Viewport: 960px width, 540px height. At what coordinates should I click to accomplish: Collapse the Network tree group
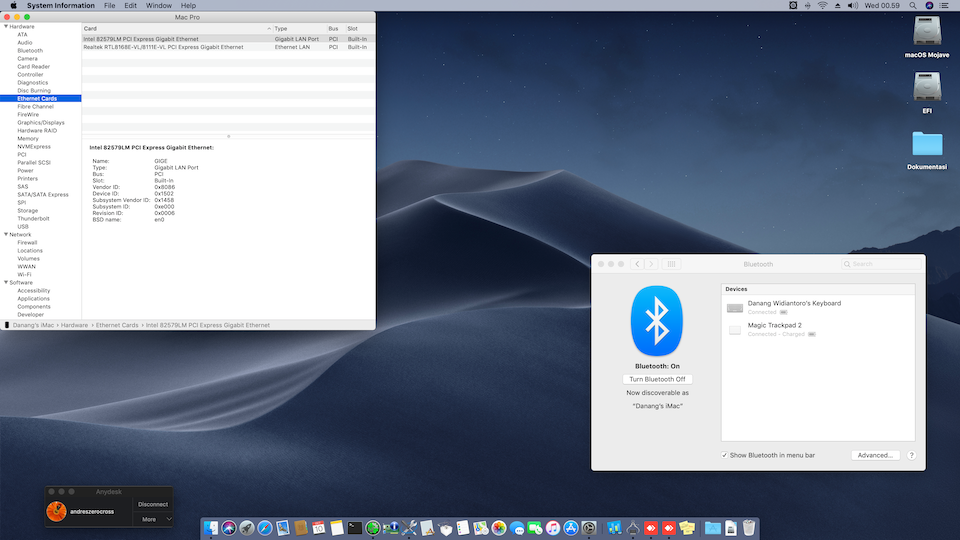coord(5,234)
